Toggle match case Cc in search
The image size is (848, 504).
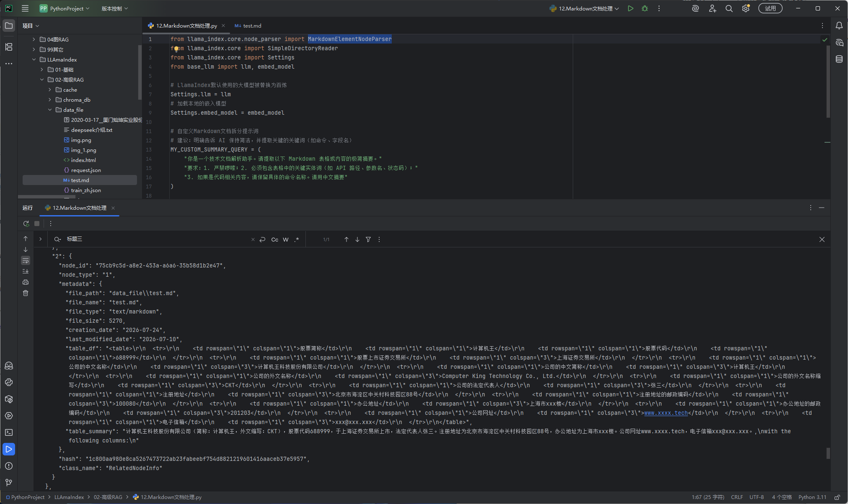click(275, 239)
